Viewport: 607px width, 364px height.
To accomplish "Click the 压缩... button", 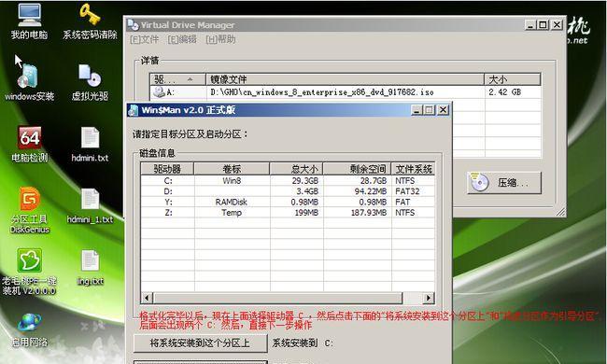I will (x=503, y=183).
